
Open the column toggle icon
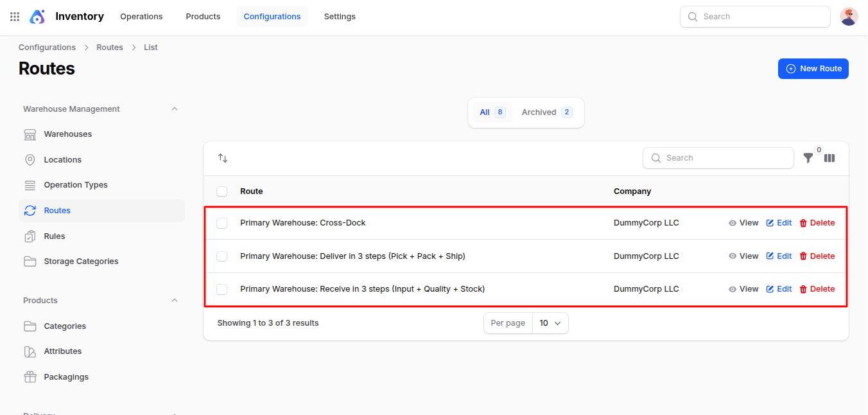pyautogui.click(x=829, y=158)
